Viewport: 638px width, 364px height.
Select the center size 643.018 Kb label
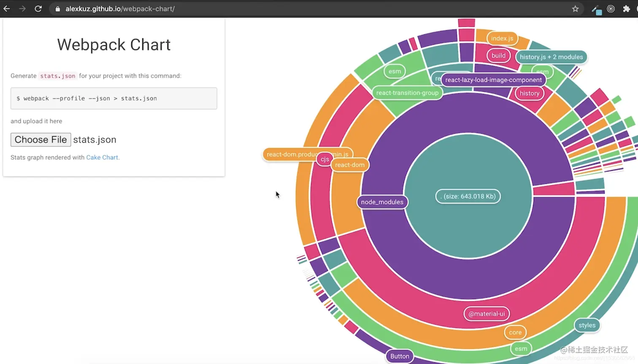click(468, 196)
